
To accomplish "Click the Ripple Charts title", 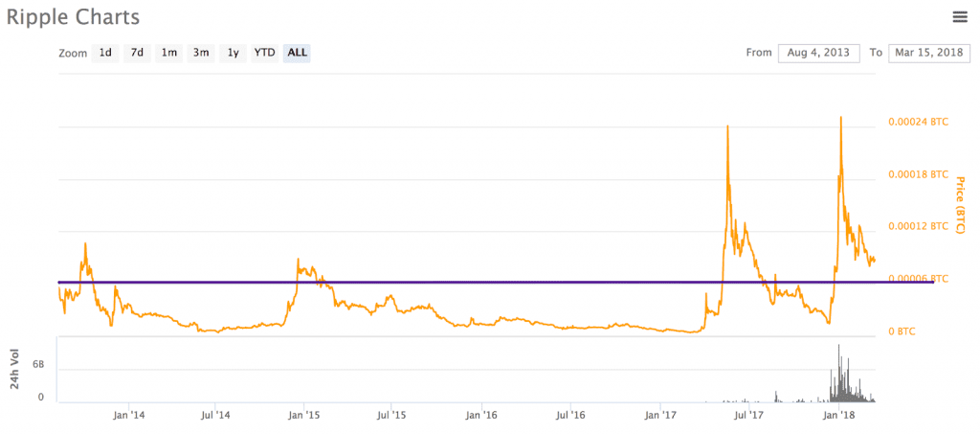I will (x=73, y=17).
